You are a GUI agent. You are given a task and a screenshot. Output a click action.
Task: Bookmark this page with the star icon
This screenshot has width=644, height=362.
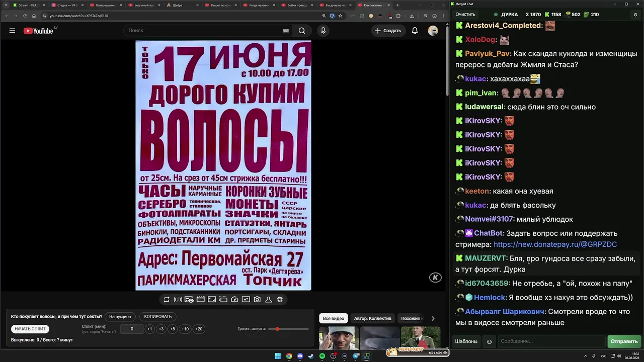340,16
